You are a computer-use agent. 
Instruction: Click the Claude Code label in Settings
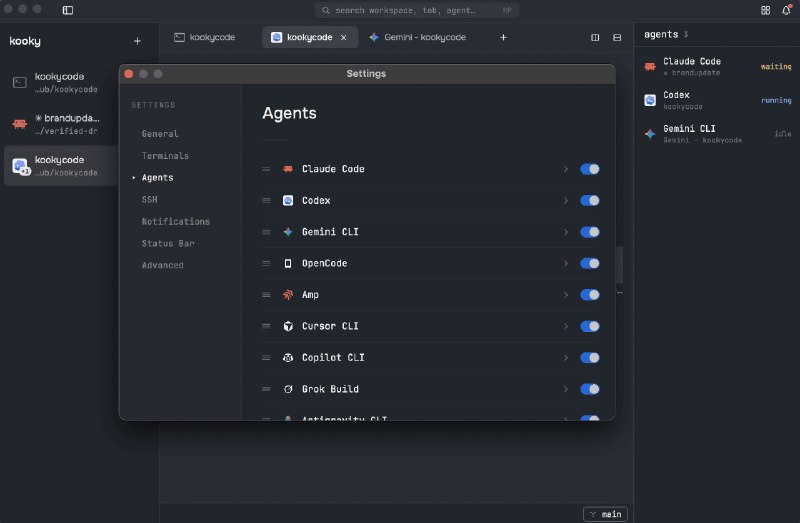pyautogui.click(x=333, y=169)
